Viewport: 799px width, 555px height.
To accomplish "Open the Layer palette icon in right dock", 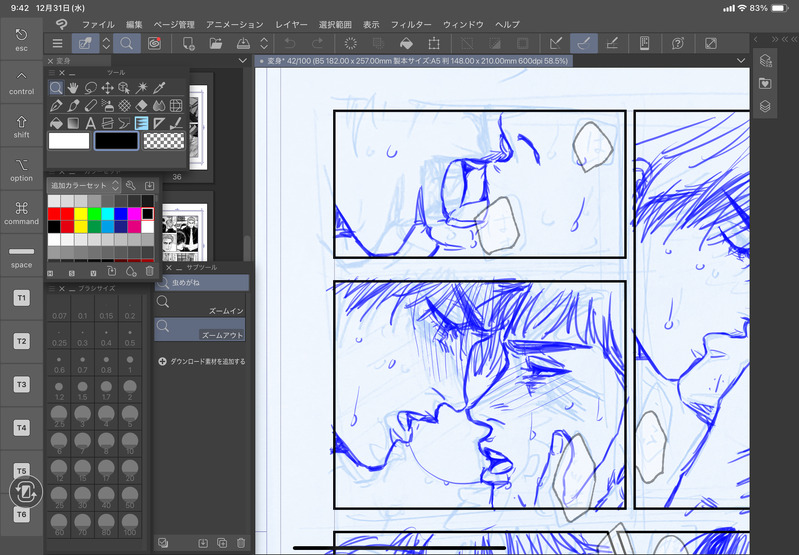I will click(765, 106).
